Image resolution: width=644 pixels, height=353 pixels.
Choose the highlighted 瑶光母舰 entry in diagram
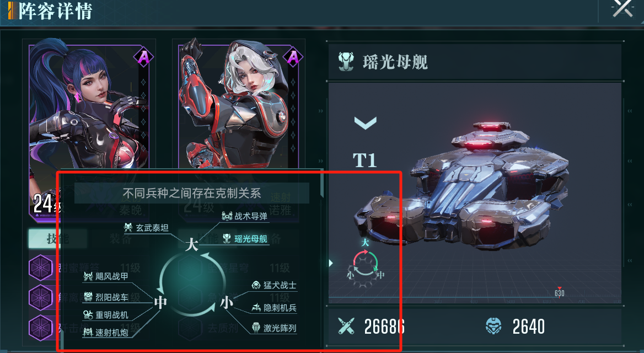245,239
